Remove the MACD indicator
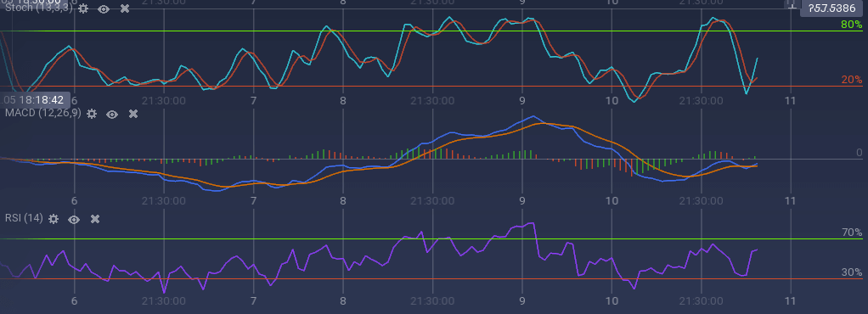This screenshot has height=314, width=868. coord(132,114)
